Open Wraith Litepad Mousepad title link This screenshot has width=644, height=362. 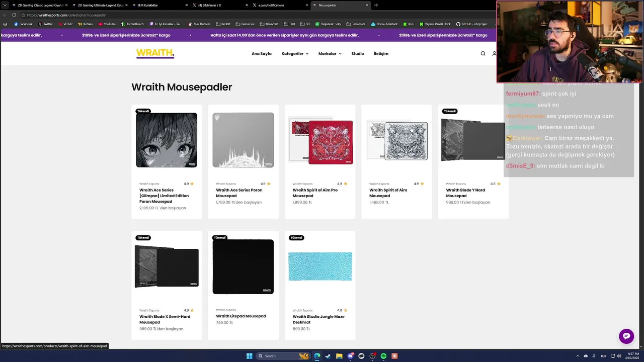(x=241, y=316)
